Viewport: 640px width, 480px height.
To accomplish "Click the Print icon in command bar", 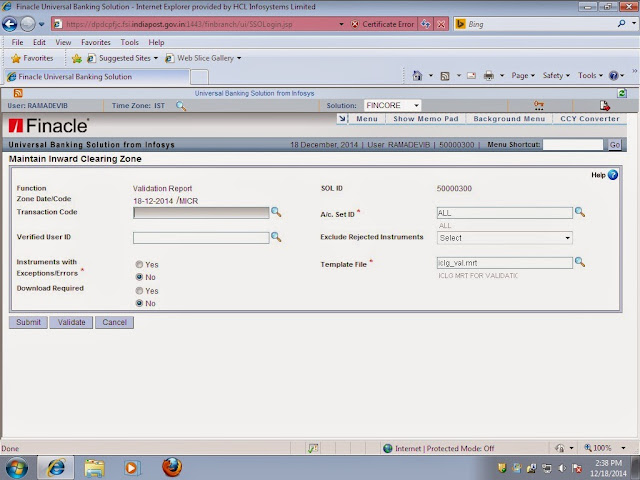I will tap(489, 76).
